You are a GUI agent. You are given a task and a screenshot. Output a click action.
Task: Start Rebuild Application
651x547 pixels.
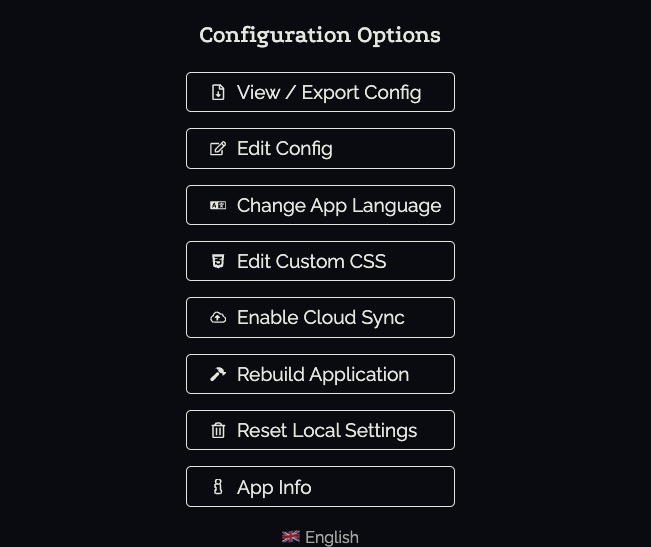tap(322, 374)
